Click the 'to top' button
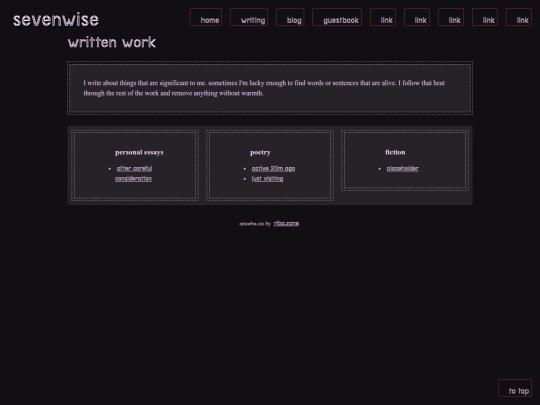Screen dimensions: 540x405 tap(515, 388)
